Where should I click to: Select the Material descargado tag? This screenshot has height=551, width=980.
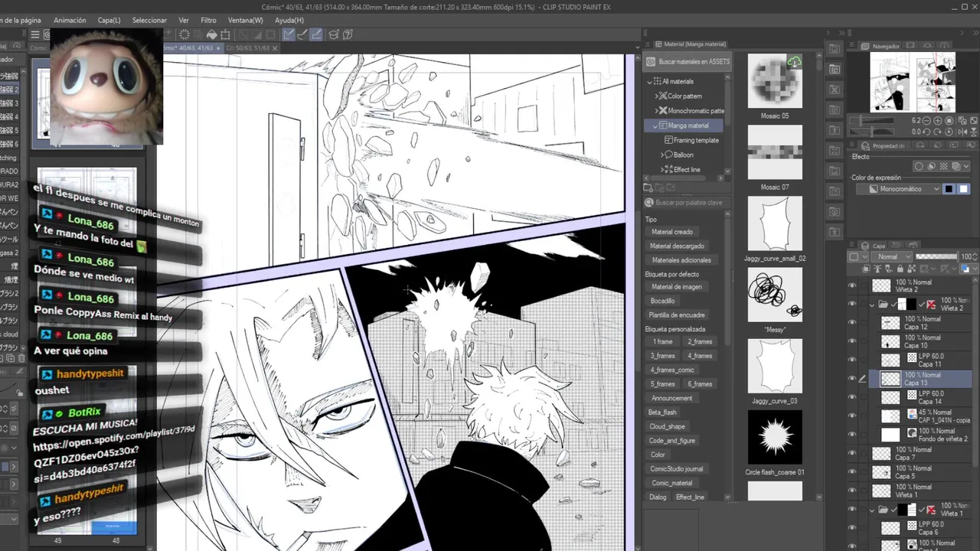click(x=677, y=246)
